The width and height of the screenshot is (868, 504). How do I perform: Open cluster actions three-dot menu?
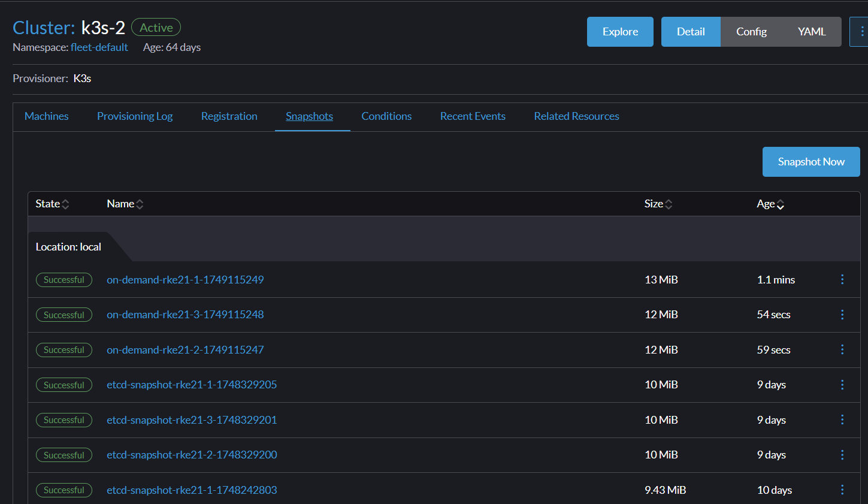[861, 32]
